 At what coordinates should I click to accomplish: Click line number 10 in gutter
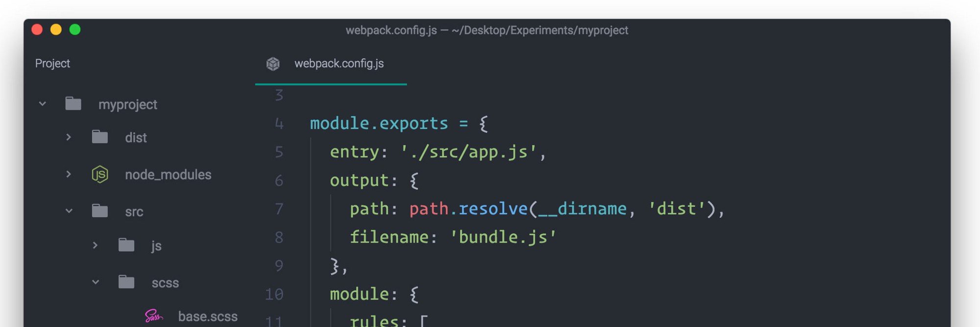274,294
